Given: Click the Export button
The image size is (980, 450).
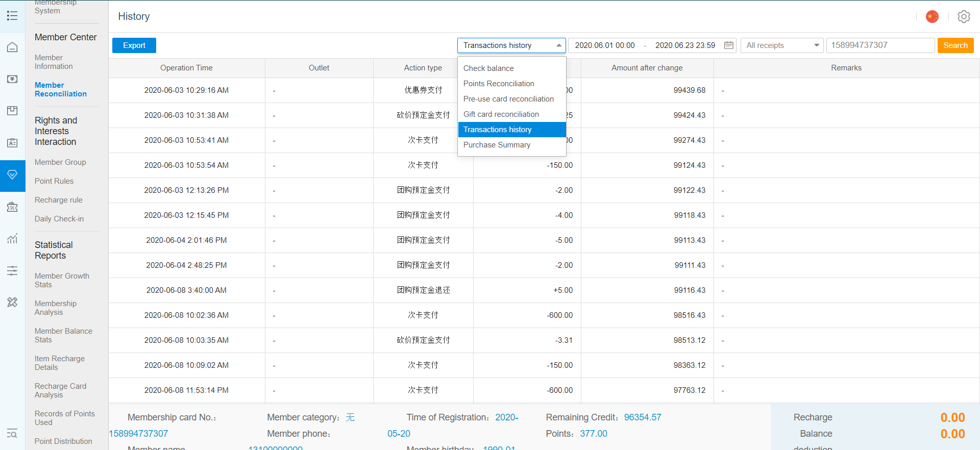Looking at the screenshot, I should tap(134, 45).
